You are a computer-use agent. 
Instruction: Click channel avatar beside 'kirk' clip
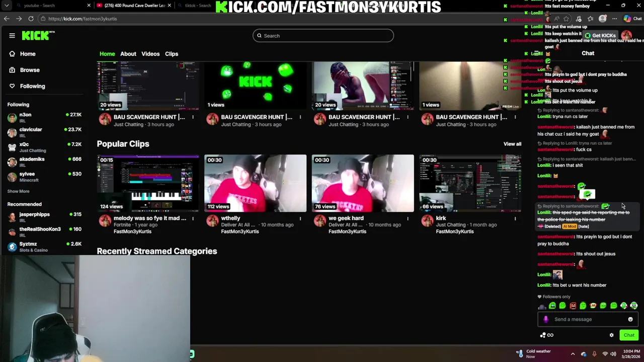tap(427, 221)
